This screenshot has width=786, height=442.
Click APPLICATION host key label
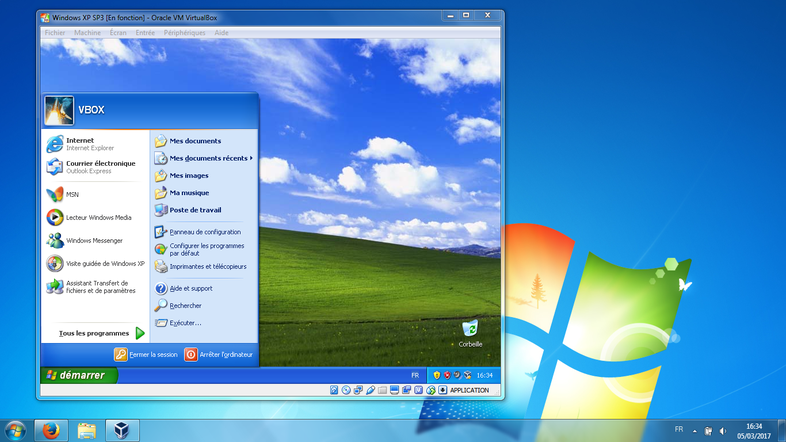click(x=469, y=390)
